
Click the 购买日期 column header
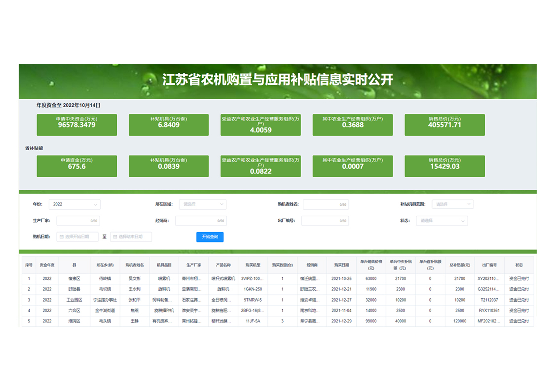341,265
